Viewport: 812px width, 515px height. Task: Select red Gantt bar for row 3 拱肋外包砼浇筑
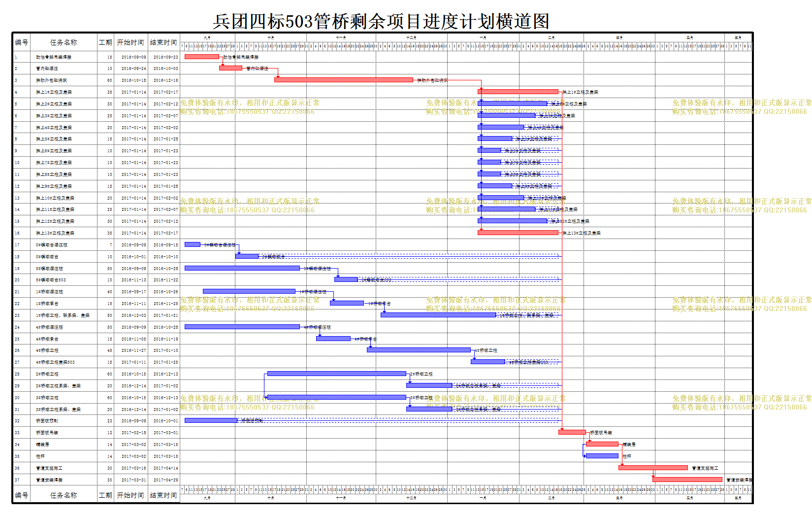pyautogui.click(x=344, y=80)
